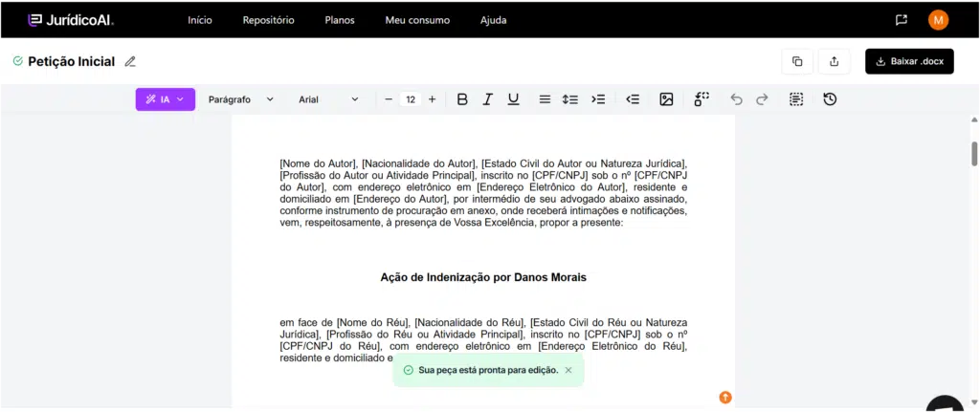Click the font size field showing 12

coord(410,99)
